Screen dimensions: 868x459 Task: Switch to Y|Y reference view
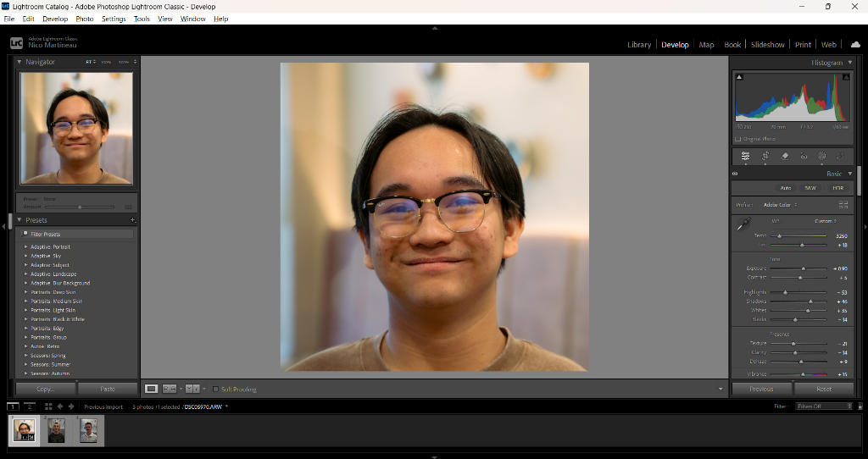click(x=192, y=389)
